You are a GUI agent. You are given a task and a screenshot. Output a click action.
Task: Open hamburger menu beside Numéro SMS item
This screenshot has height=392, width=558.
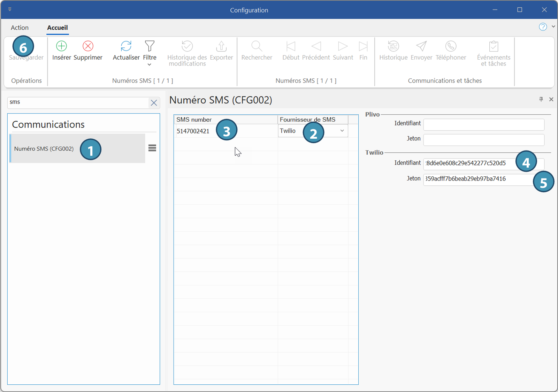[x=152, y=148]
